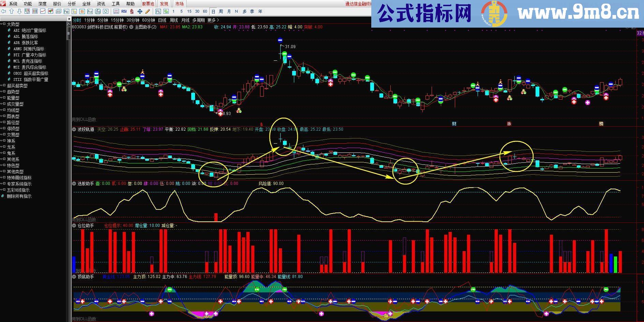Open the 分析 menu

[72, 4]
